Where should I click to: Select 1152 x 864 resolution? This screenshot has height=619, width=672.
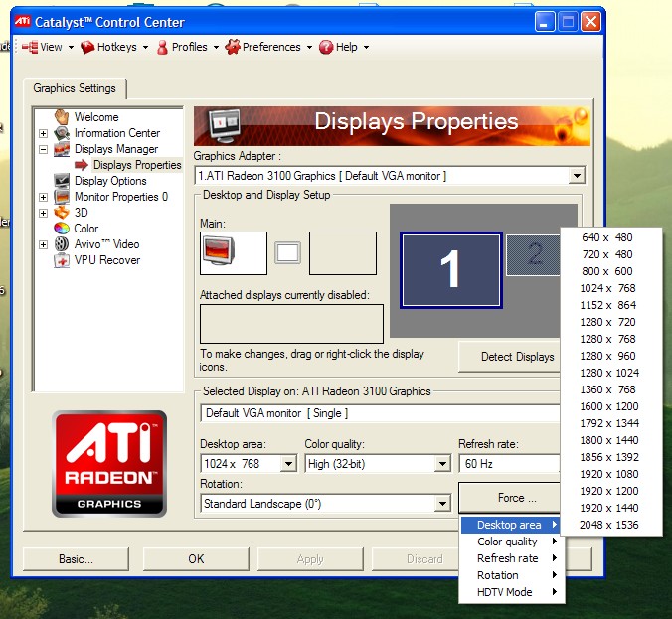[610, 305]
